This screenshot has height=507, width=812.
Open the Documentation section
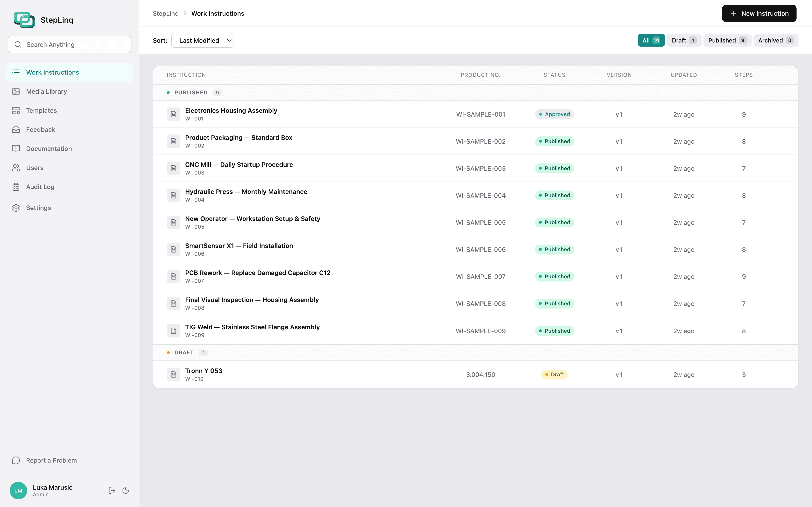[x=49, y=148]
